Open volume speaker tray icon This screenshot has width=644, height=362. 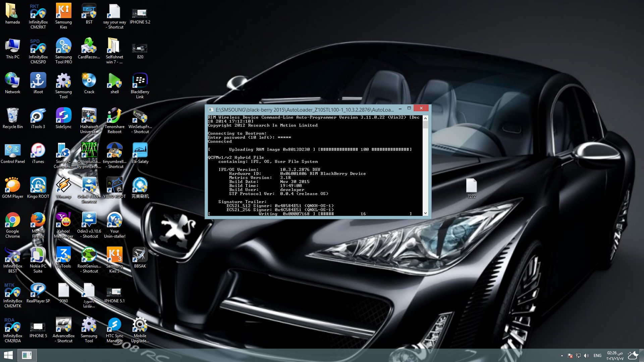(586, 356)
